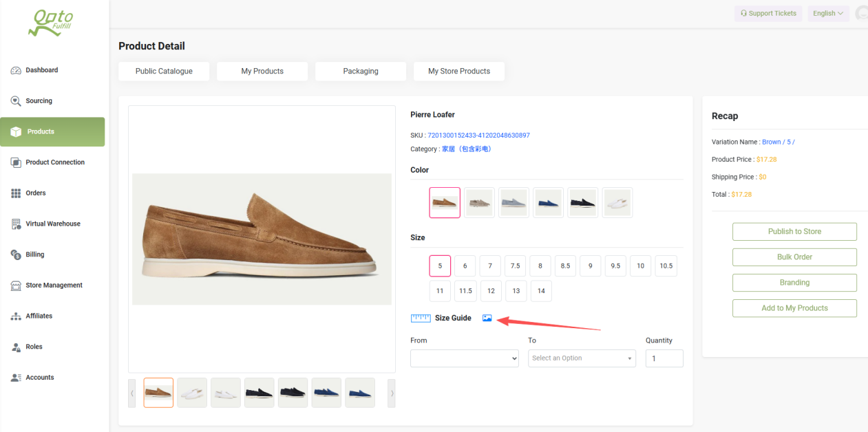Select size 11.5 option

465,291
